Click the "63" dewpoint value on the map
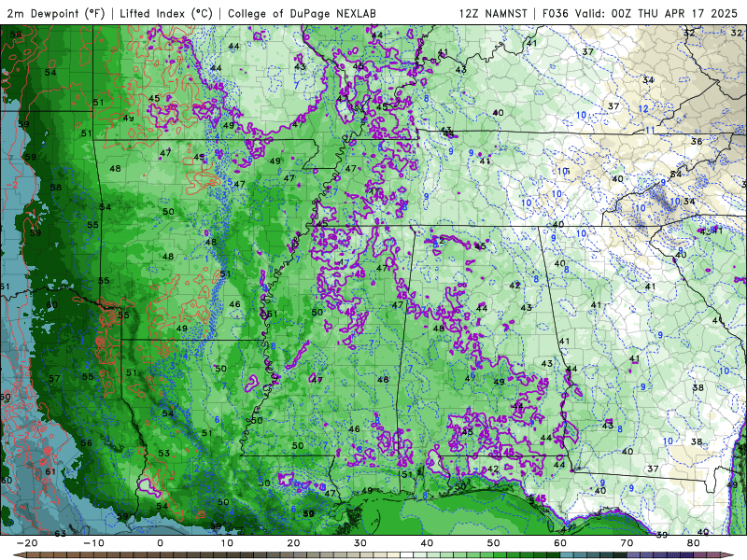 point(61,534)
